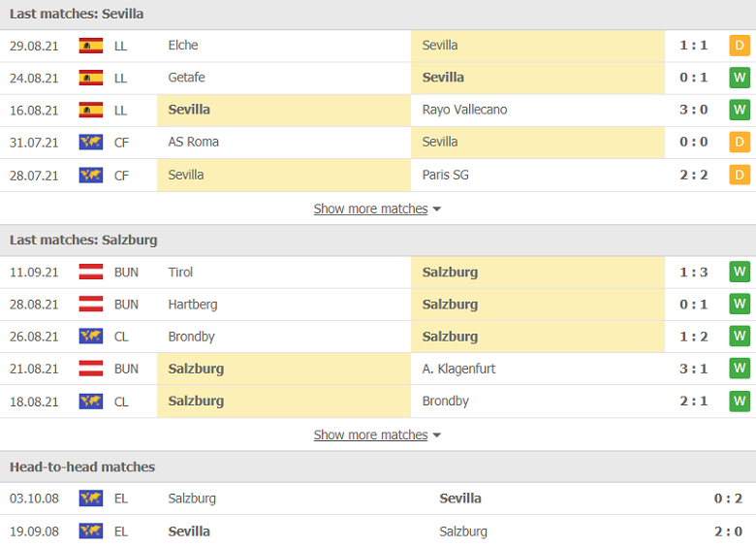Click the win badge for Brondby 1:2 match
Image resolution: width=756 pixels, height=547 pixels.
740,337
